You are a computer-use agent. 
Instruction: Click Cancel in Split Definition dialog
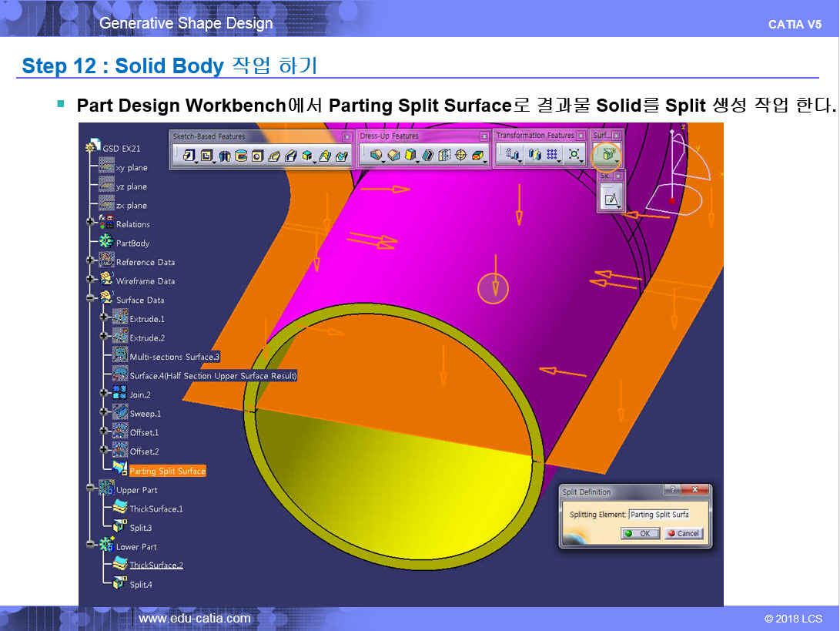coord(682,533)
